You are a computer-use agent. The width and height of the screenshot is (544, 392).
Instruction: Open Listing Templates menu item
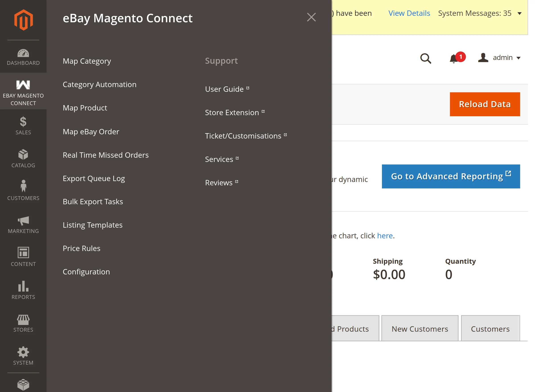[93, 225]
